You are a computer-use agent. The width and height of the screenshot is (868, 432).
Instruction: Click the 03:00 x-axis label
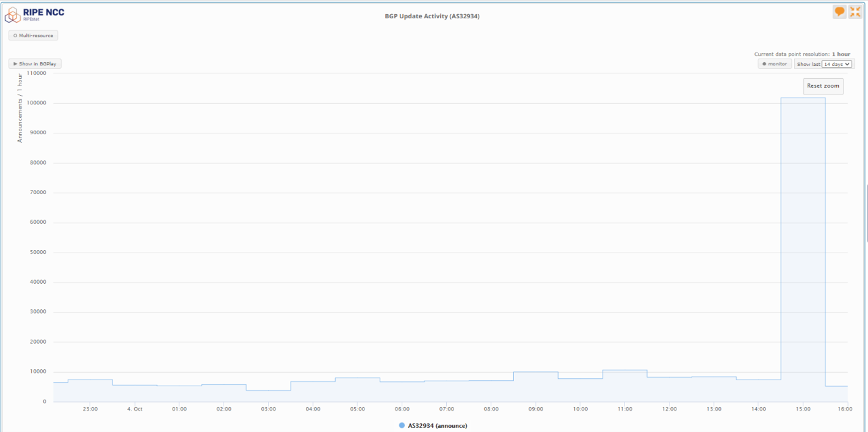(268, 409)
